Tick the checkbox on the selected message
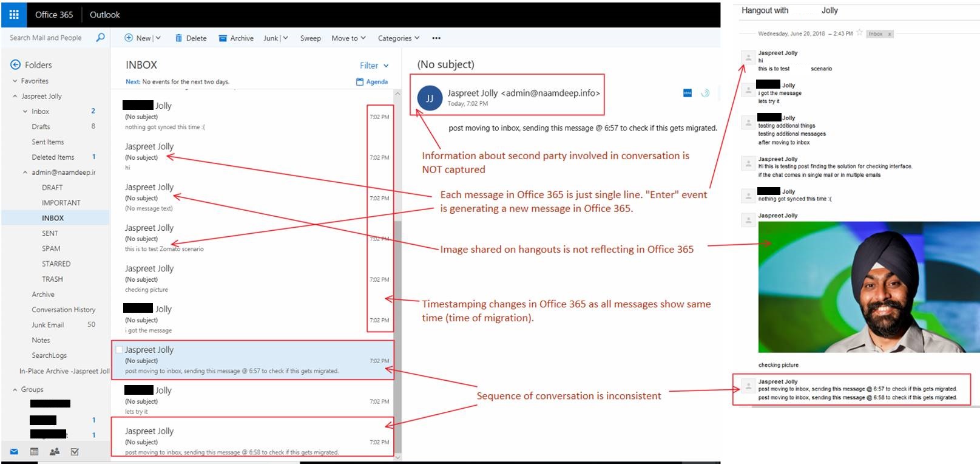 tap(120, 350)
